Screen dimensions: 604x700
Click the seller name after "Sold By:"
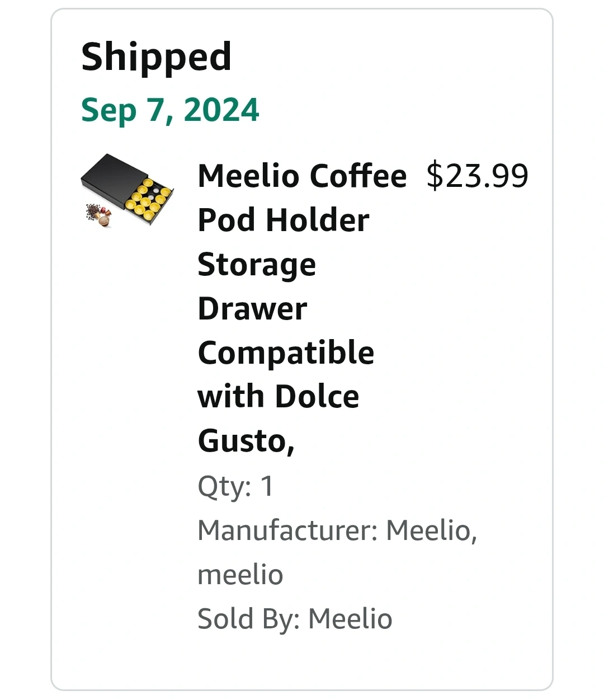coord(351,619)
